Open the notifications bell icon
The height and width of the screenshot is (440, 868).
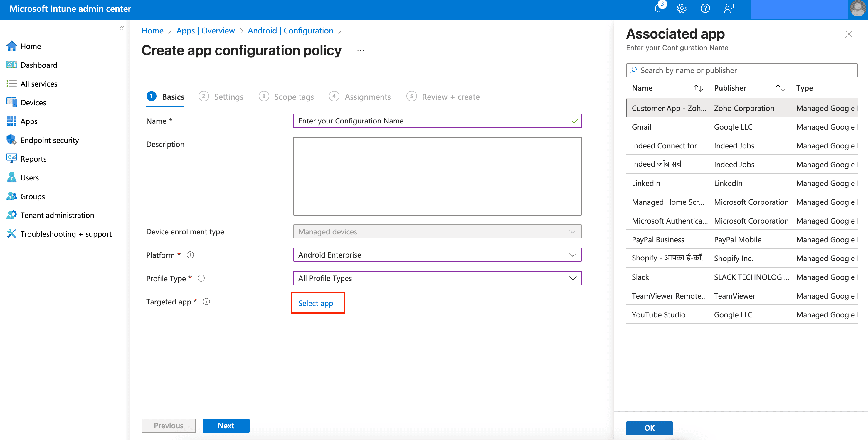pyautogui.click(x=658, y=9)
